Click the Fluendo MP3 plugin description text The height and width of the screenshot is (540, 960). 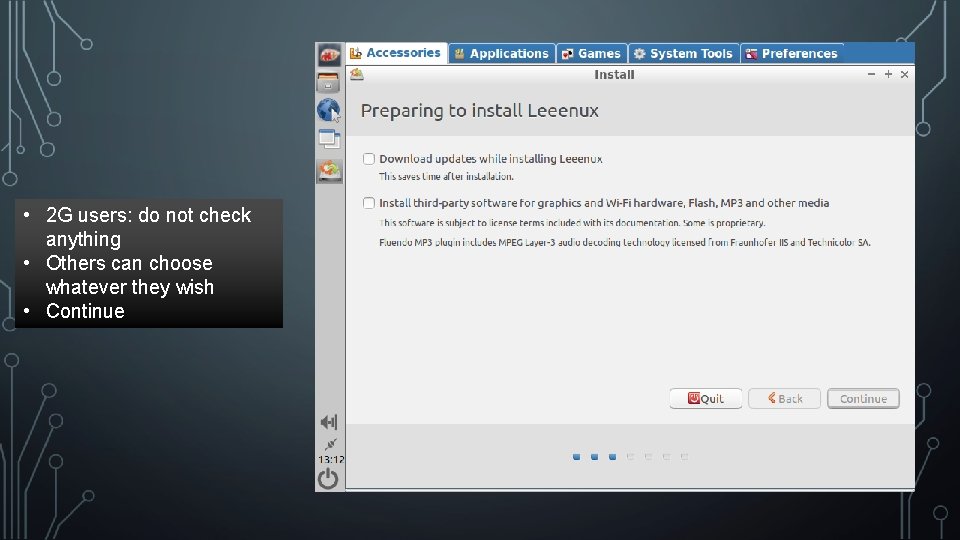click(x=624, y=242)
